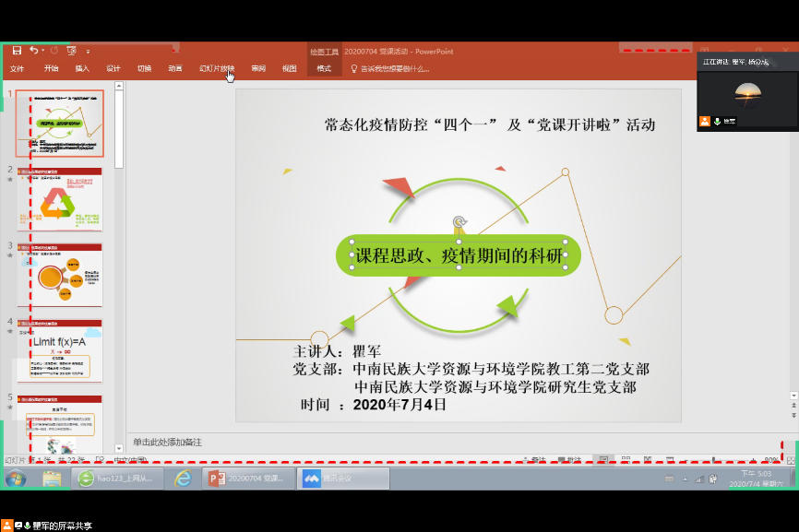The width and height of the screenshot is (799, 532).
Task: Click the 'Tell me what you want' search box
Action: tap(394, 68)
